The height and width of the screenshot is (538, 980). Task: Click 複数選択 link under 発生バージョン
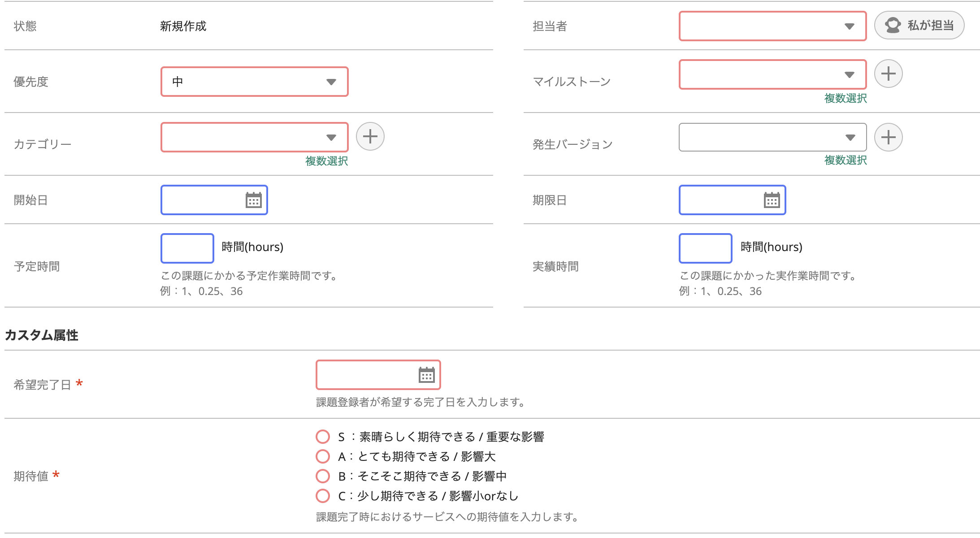click(845, 160)
